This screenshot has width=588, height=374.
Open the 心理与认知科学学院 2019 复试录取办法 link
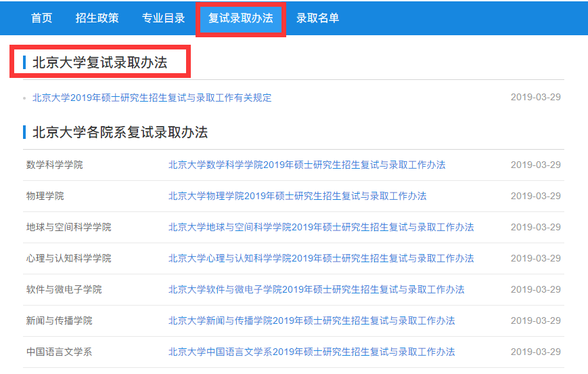pos(321,258)
